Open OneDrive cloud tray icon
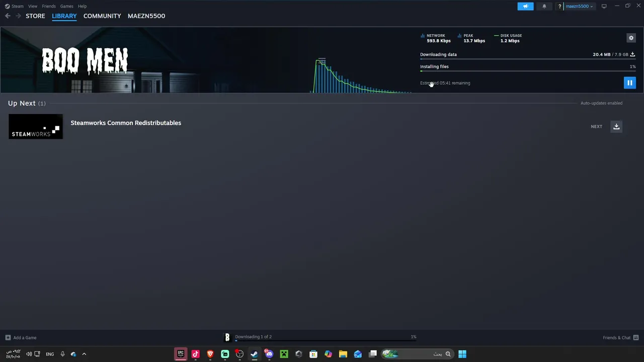The image size is (644, 362). point(73,354)
